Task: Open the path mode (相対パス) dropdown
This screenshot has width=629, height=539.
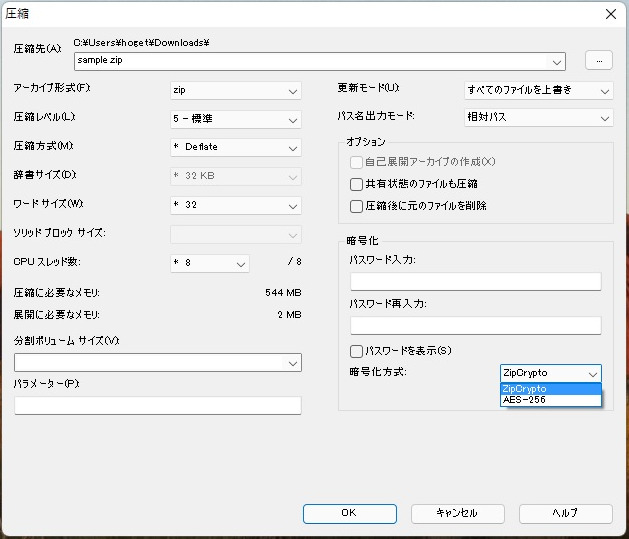Action: tap(539, 118)
